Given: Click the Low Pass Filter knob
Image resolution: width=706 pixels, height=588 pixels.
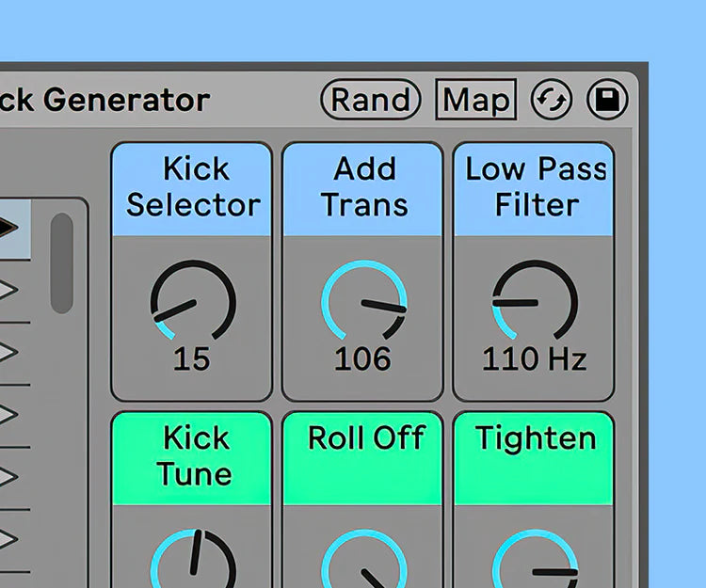Looking at the screenshot, I should (535, 300).
